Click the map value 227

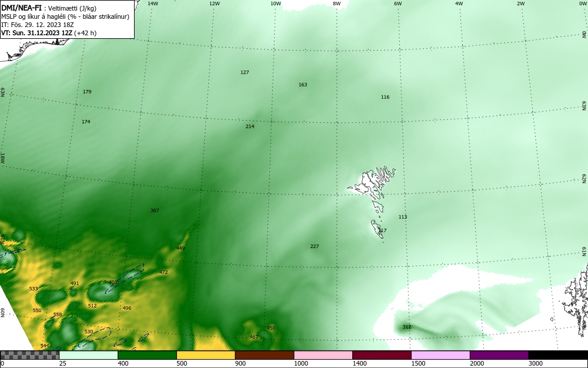pos(315,246)
